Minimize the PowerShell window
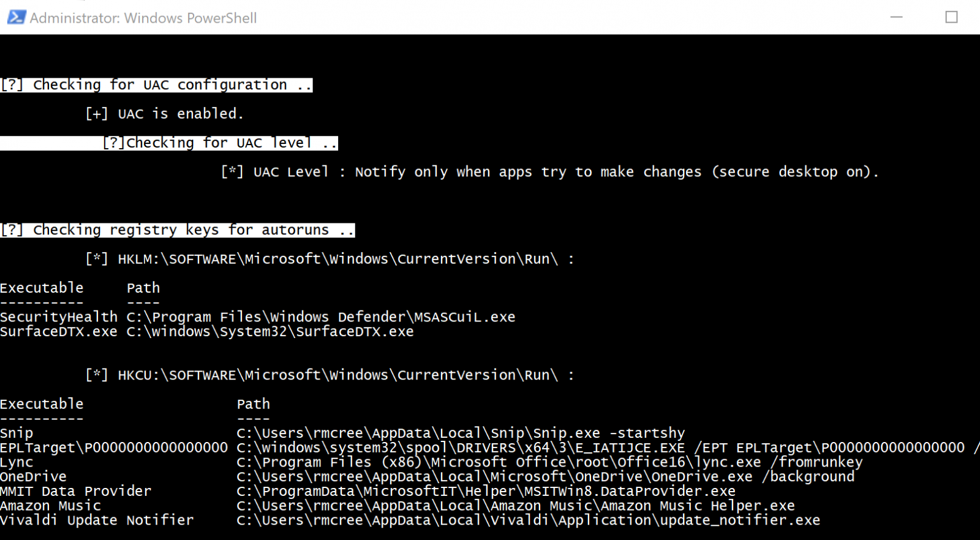Screen dimensions: 980x540 point(897,17)
